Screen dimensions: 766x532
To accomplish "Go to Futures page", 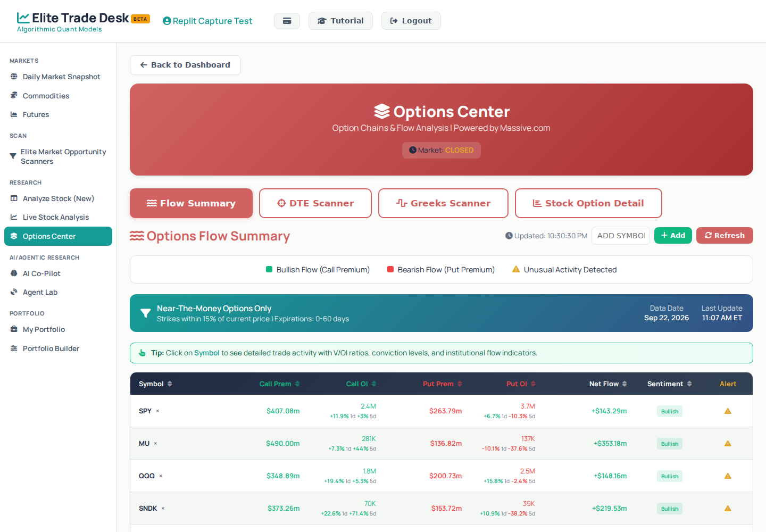I will [59, 114].
